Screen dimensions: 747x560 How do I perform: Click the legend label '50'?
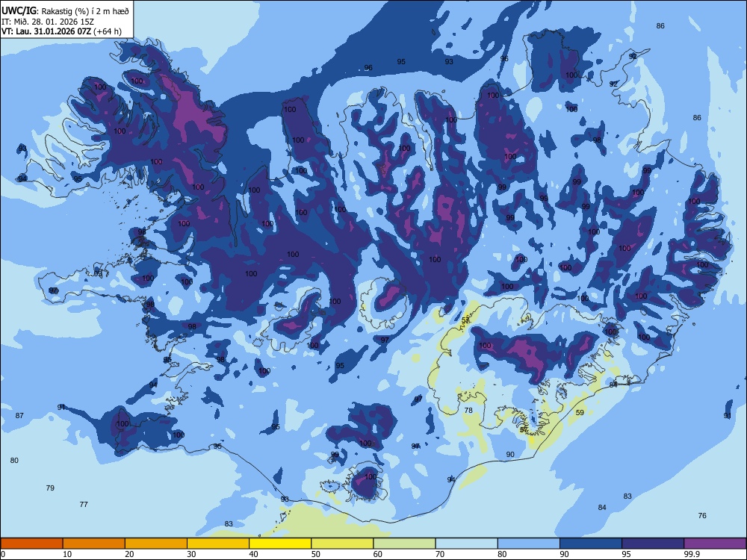(316, 554)
